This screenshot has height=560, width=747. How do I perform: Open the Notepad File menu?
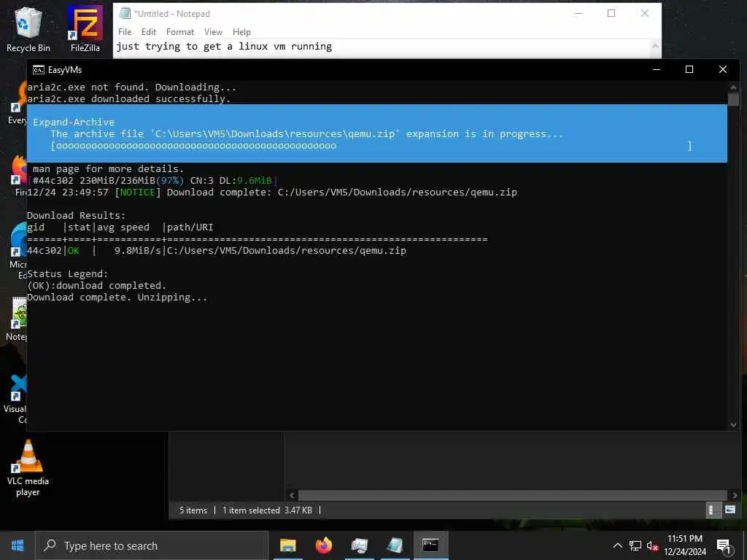125,32
